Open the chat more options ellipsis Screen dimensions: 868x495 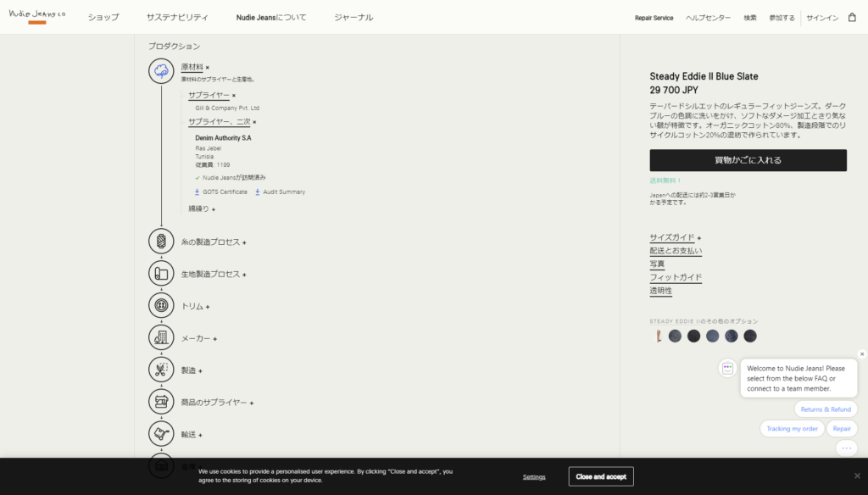pos(847,448)
